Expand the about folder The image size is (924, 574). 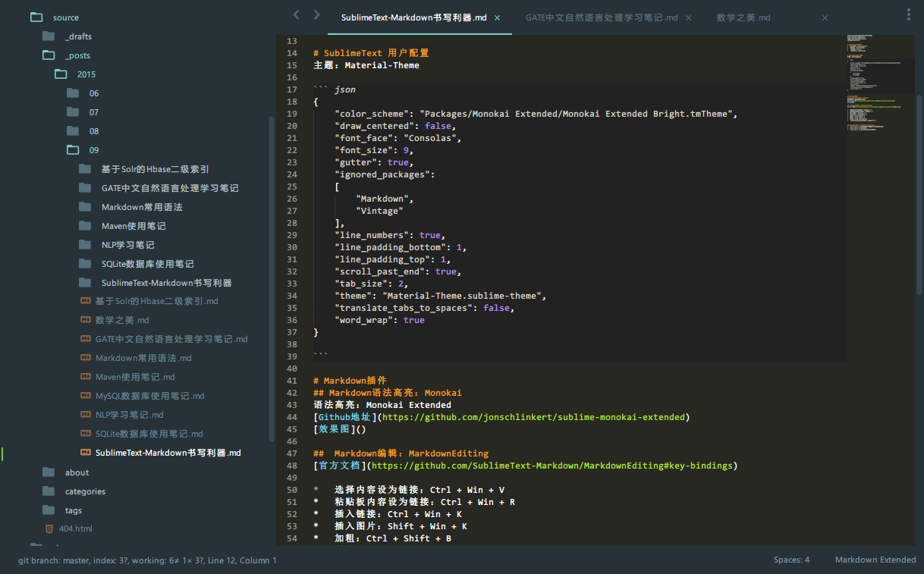(77, 472)
